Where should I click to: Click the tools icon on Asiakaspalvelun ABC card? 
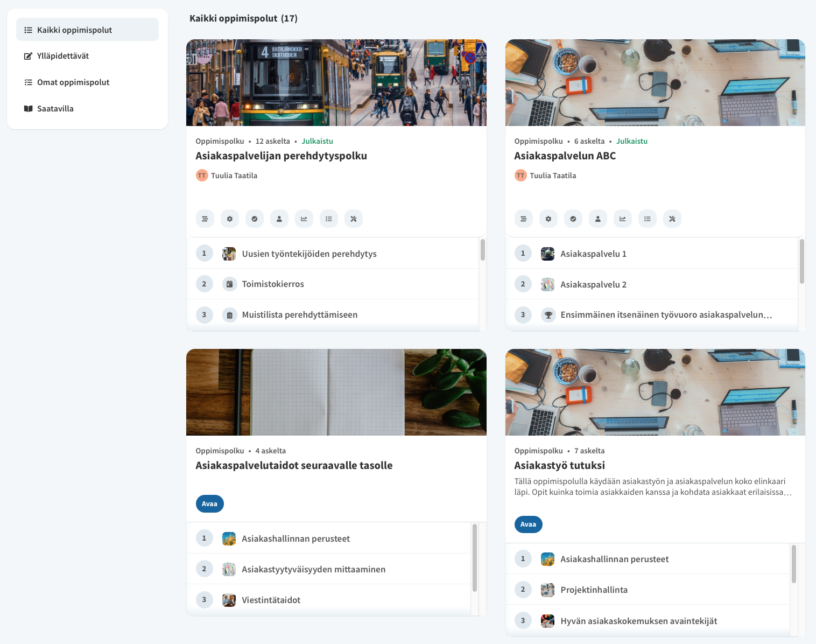pos(672,219)
